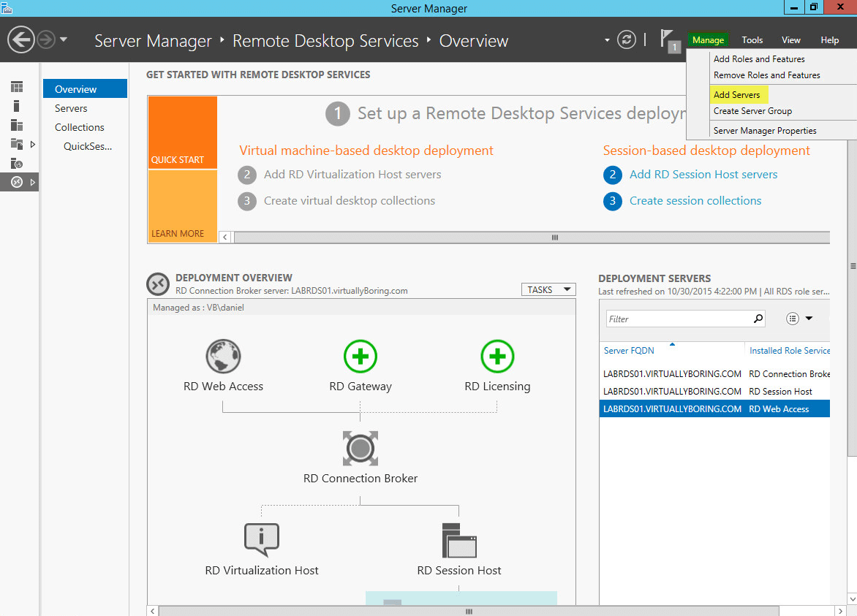Select the RD Connection Broker server row

715,374
